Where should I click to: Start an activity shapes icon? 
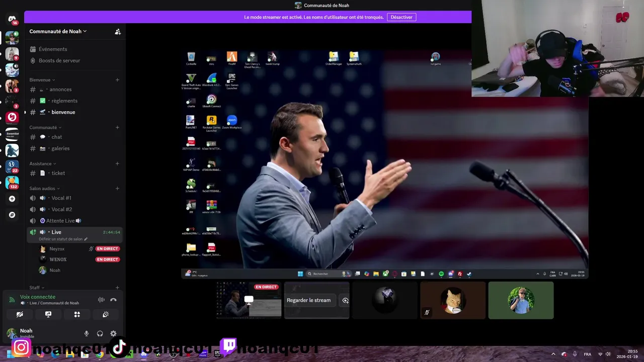(77, 314)
